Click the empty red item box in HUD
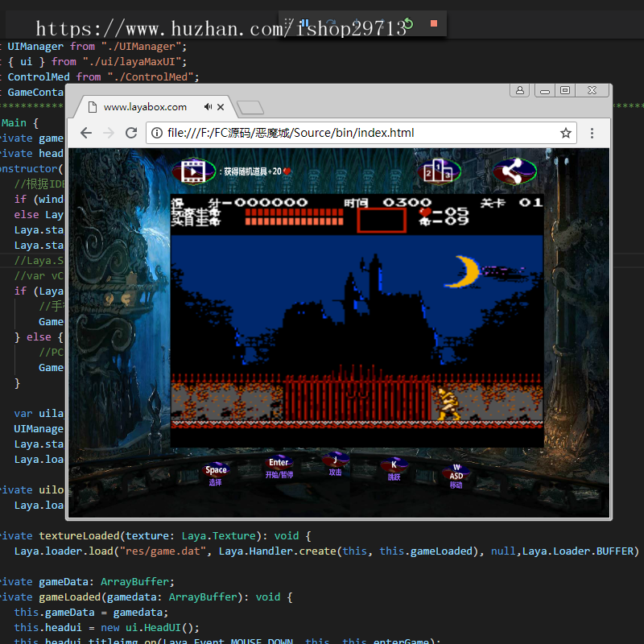The width and height of the screenshot is (644, 644). [x=382, y=221]
